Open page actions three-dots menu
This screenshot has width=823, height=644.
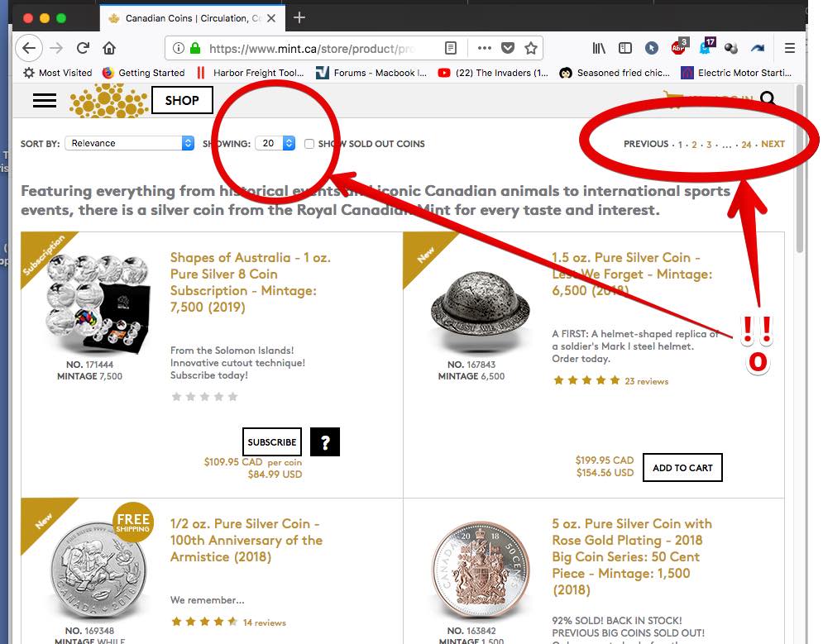(485, 48)
